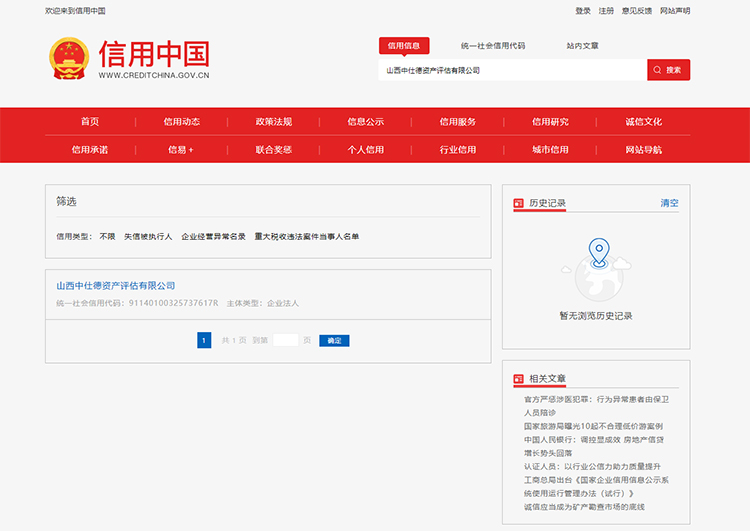Open 山西中仕德资产评估有限公司 result link

click(115, 286)
